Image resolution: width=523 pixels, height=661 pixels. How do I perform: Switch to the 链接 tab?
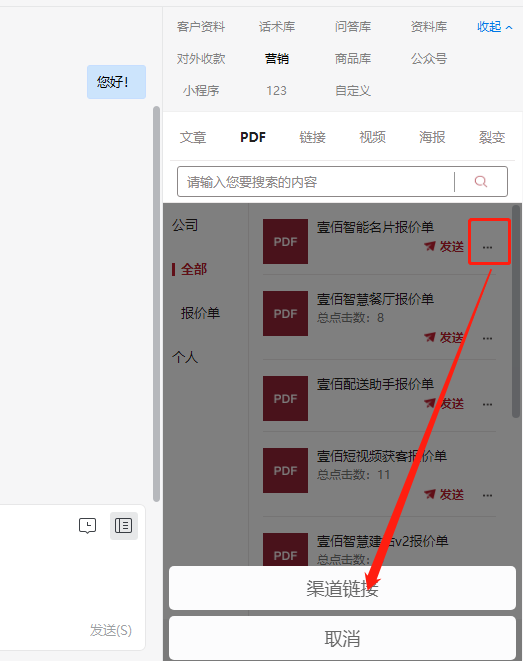312,137
